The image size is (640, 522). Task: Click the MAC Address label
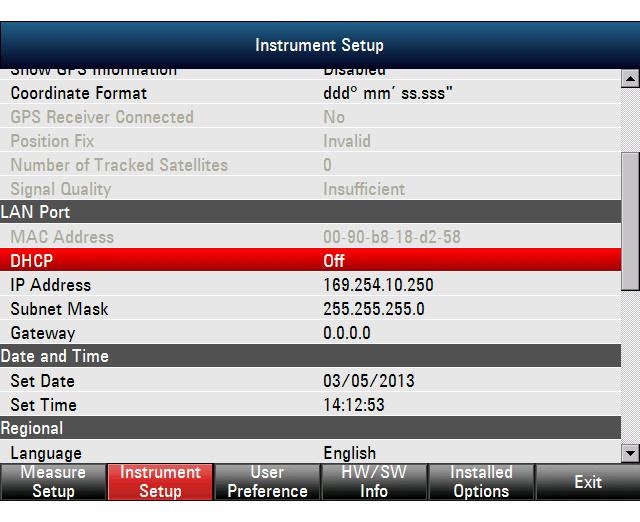click(x=62, y=237)
